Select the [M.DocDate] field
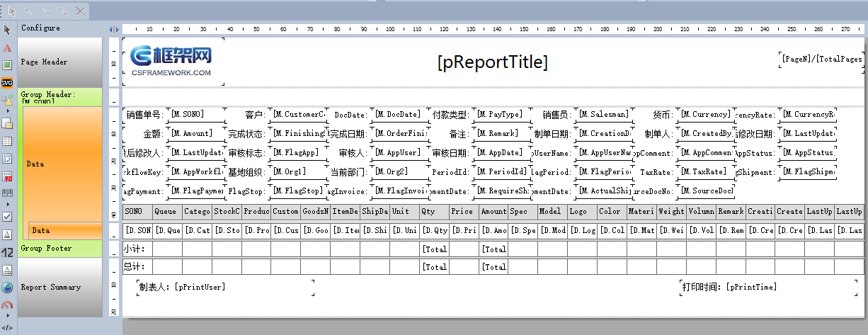Screen dimensions: 868x335 click(401, 114)
